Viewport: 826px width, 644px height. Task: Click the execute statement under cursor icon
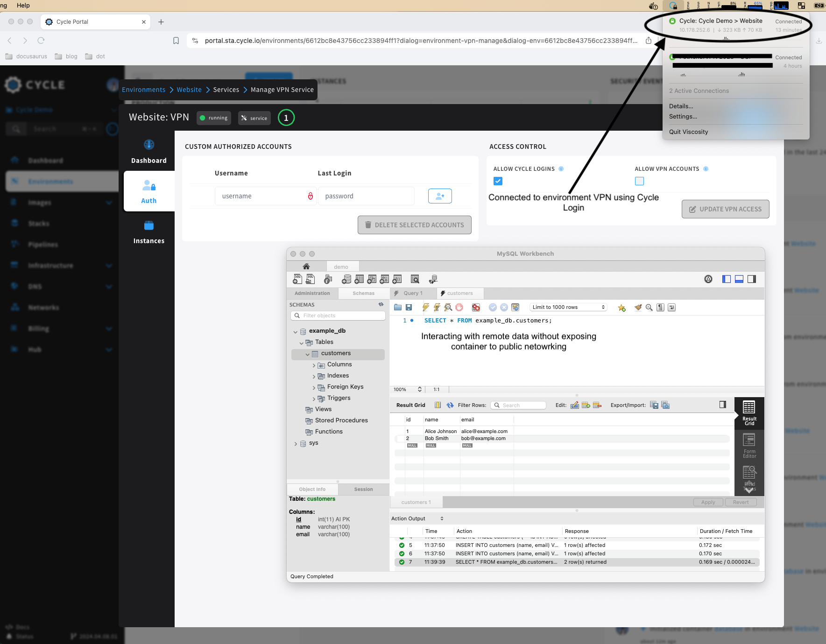tap(437, 307)
